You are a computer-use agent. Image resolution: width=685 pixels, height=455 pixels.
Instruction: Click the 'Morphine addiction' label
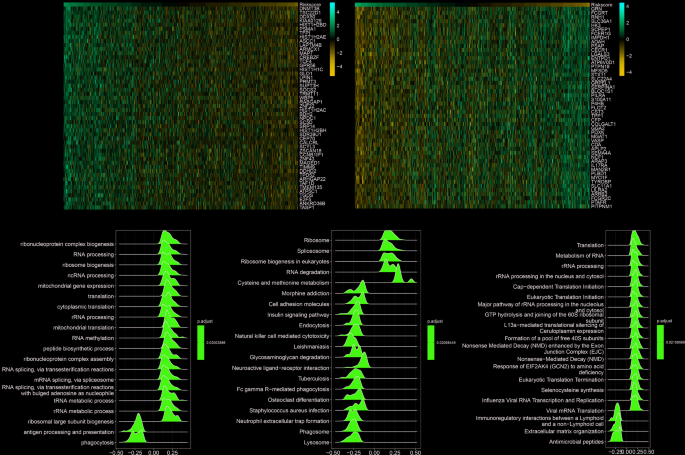(x=306, y=293)
